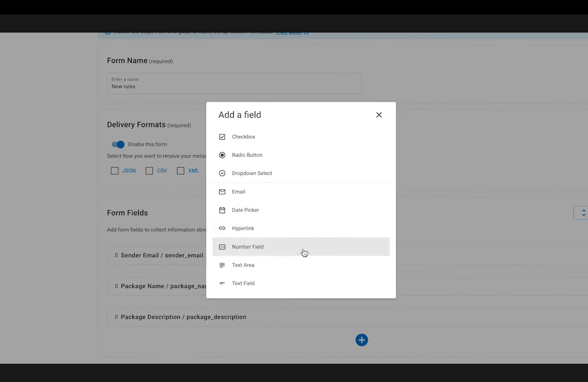588x382 pixels.
Task: Open the Package Description field row
Action: tap(347, 317)
